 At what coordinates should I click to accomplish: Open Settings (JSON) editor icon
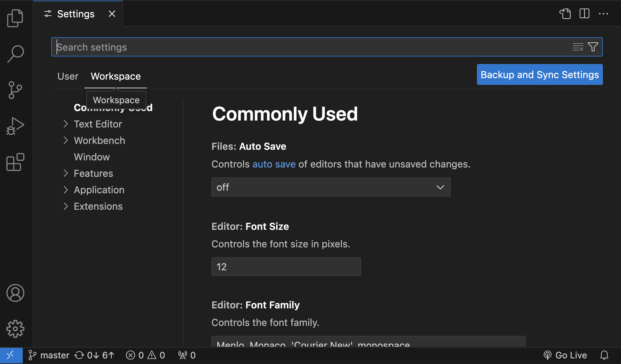click(566, 14)
